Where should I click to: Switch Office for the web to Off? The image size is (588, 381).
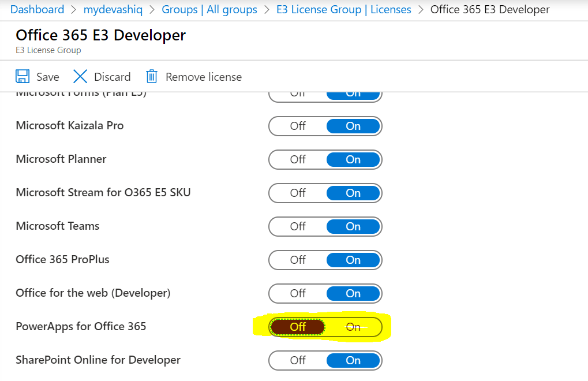(298, 293)
